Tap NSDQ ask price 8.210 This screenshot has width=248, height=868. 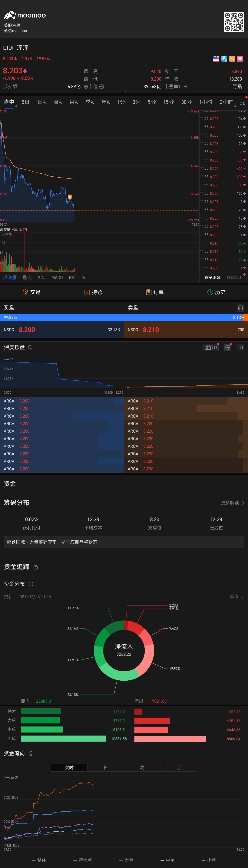(151, 329)
